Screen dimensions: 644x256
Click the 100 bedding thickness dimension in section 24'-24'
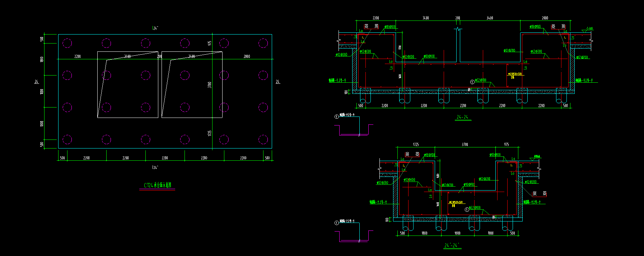387,219
